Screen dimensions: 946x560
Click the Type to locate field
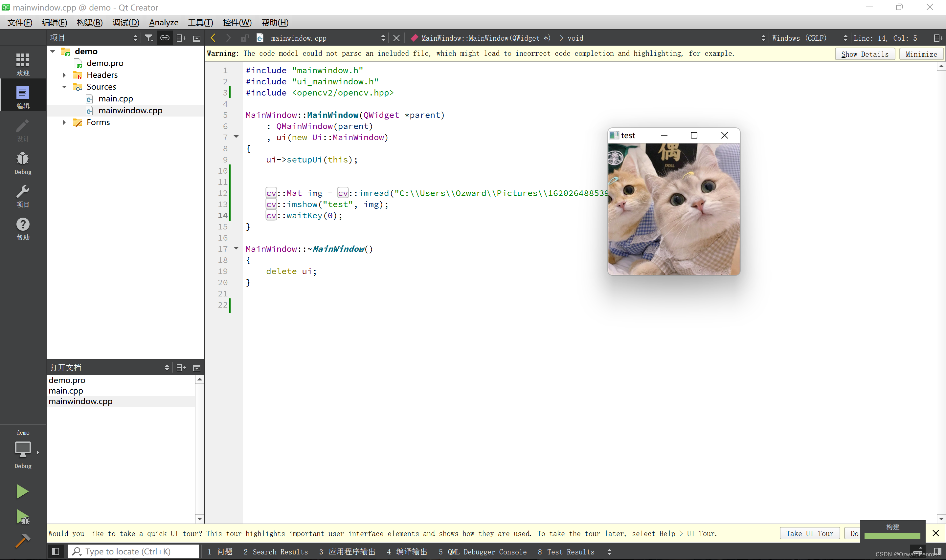click(x=134, y=552)
